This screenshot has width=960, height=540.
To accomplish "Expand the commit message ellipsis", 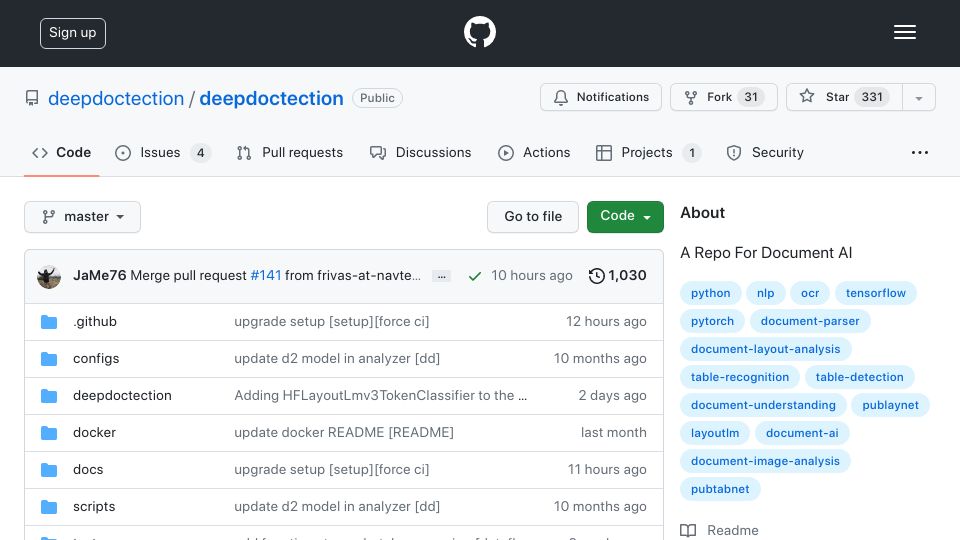I will coord(441,277).
